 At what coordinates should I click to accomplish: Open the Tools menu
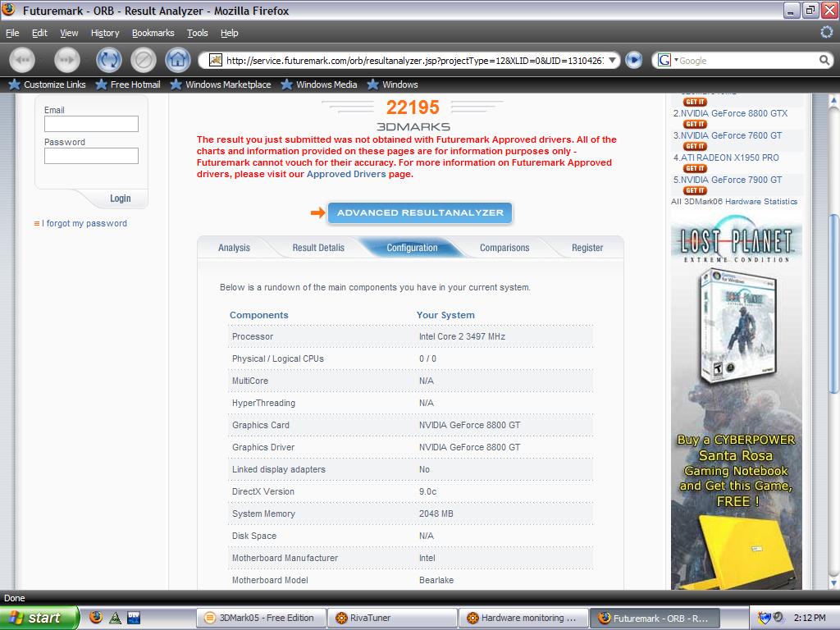[197, 33]
